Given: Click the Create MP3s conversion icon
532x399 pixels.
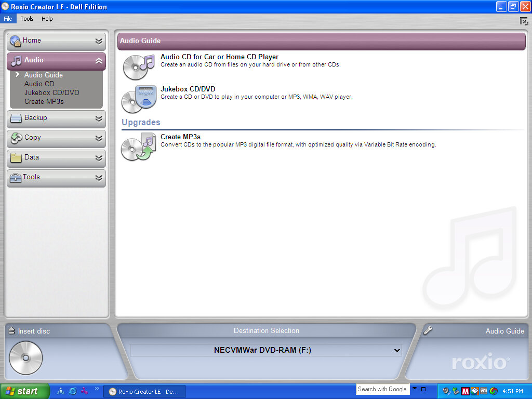Looking at the screenshot, I should [x=139, y=147].
